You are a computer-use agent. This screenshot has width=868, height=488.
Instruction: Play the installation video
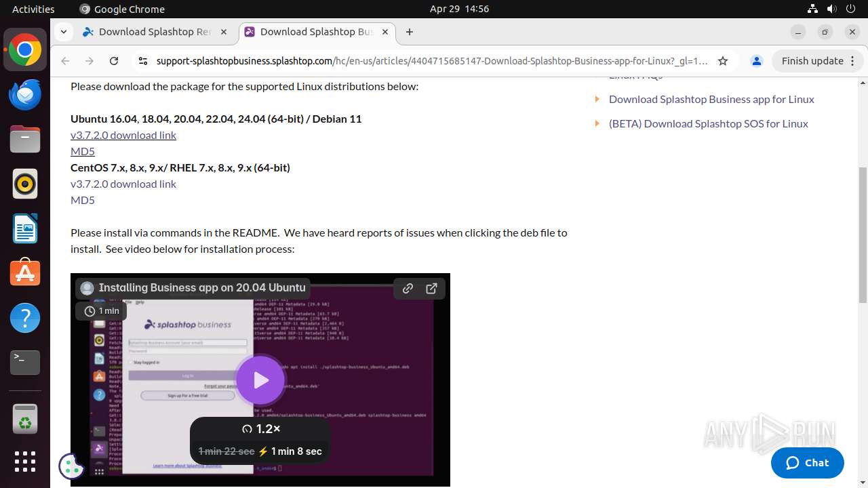click(x=260, y=380)
